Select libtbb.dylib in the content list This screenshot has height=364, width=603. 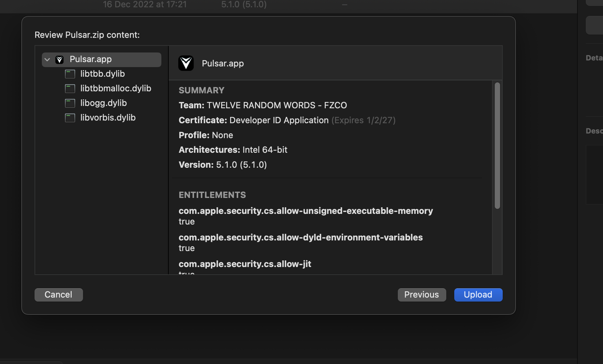102,74
